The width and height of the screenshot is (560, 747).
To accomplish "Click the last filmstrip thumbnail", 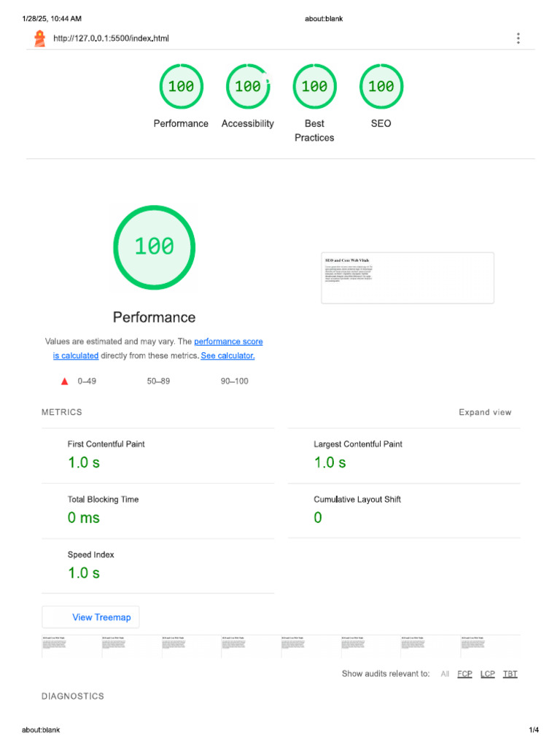I will 491,646.
